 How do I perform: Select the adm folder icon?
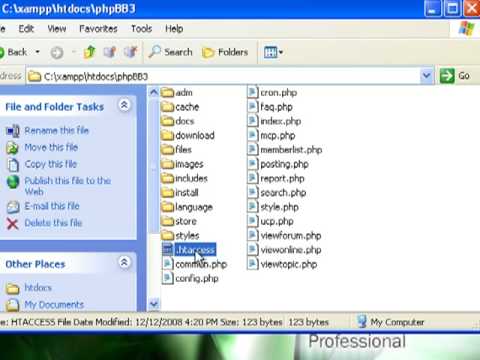pyautogui.click(x=168, y=92)
